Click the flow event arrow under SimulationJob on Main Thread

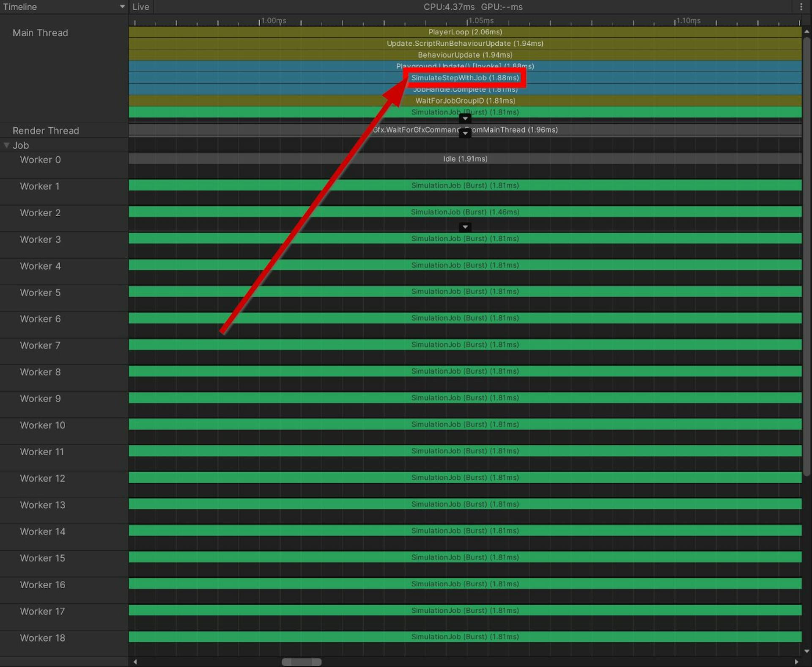click(465, 119)
